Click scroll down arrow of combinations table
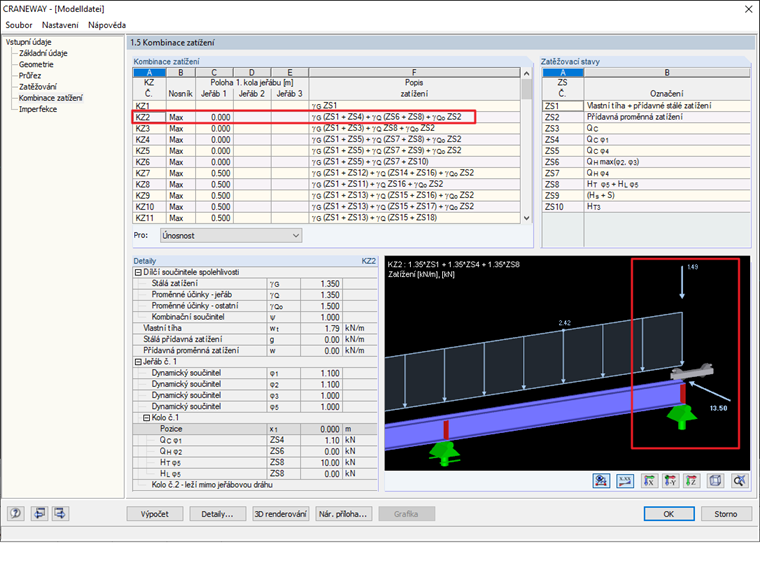The image size is (760, 570). pyautogui.click(x=526, y=218)
